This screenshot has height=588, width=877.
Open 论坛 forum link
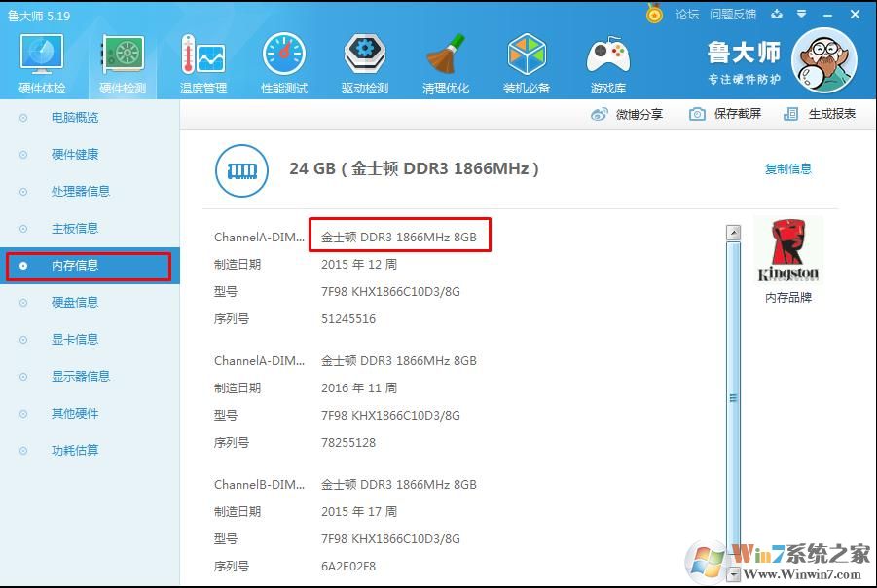click(x=687, y=14)
